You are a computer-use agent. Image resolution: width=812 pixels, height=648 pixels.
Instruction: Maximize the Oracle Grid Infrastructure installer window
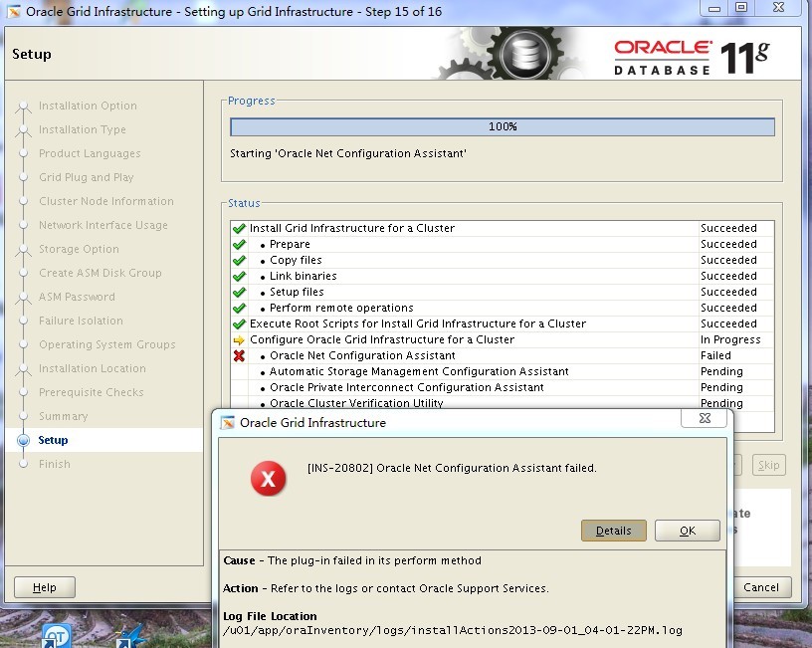(741, 8)
